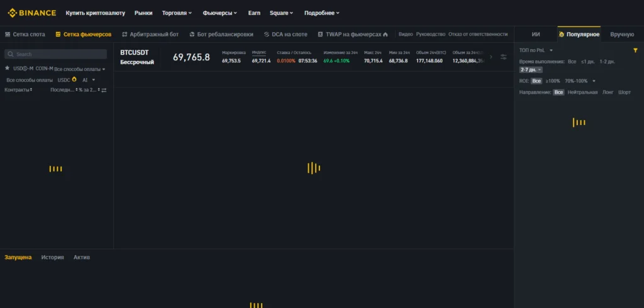Click the favorites star icon
The height and width of the screenshot is (308, 644).
[x=7, y=68]
